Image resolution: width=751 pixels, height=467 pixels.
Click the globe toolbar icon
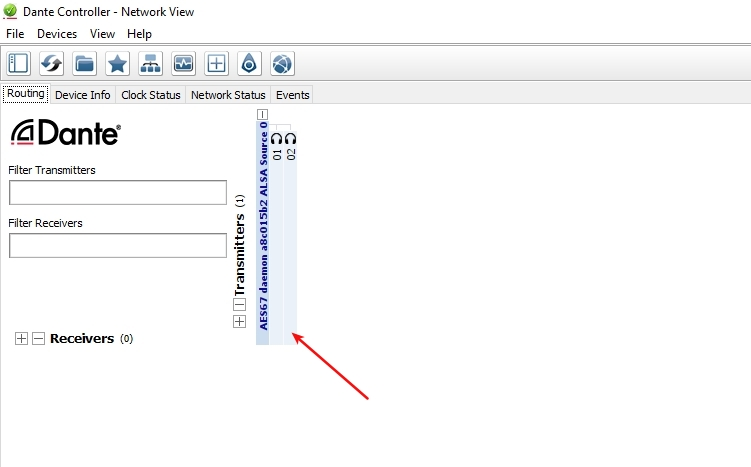point(282,63)
